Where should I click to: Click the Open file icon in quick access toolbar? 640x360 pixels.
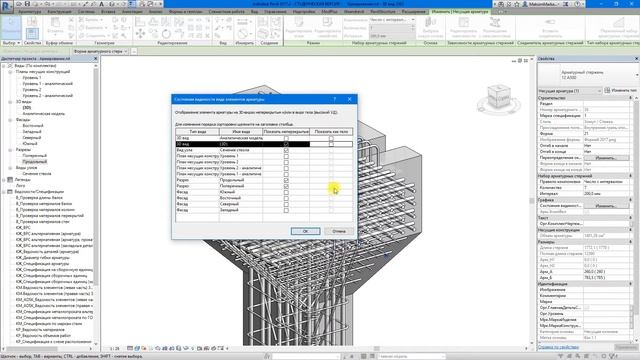pos(19,4)
